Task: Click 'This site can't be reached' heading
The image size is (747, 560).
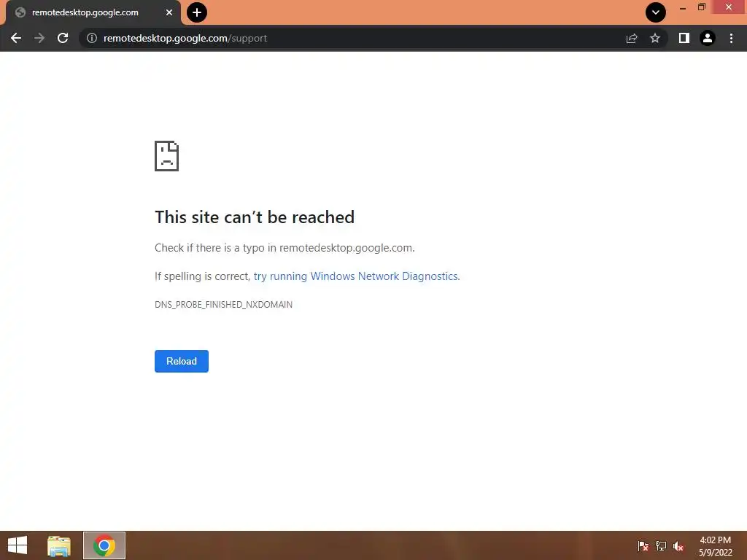Action: pos(255,217)
